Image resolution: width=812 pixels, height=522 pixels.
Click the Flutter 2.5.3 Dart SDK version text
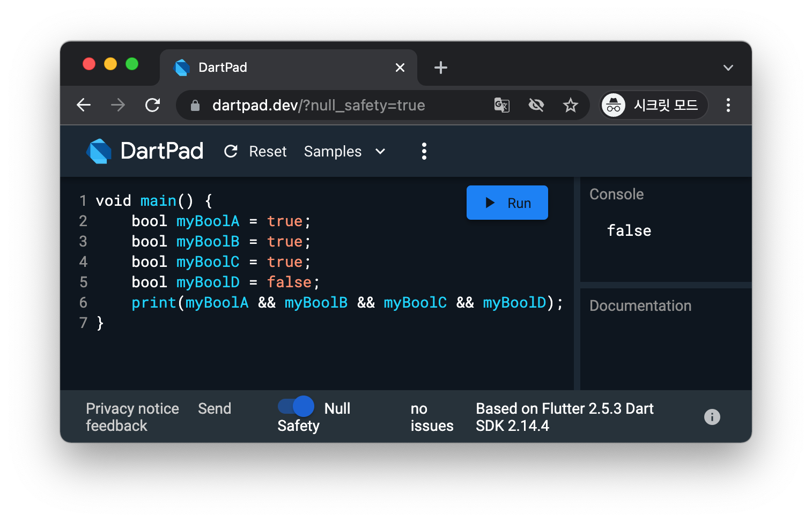(x=565, y=417)
